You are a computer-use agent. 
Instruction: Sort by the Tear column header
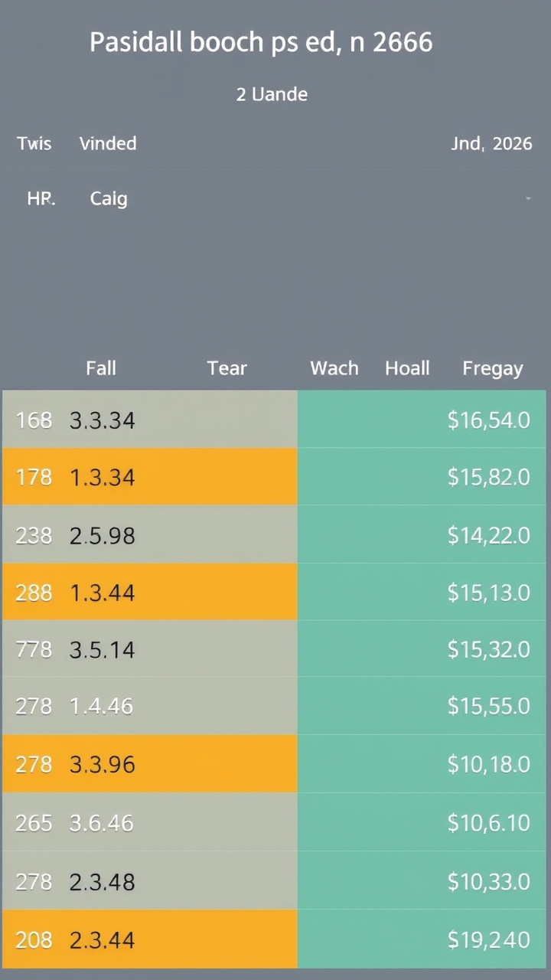click(x=227, y=368)
